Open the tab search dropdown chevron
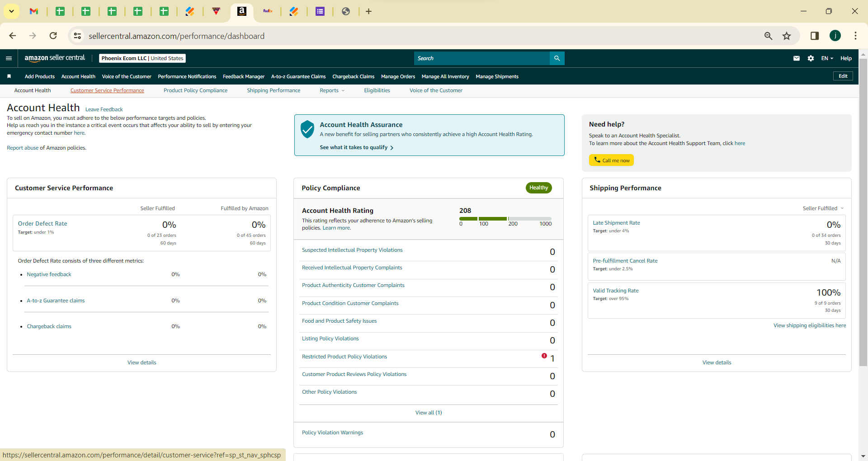 point(11,11)
